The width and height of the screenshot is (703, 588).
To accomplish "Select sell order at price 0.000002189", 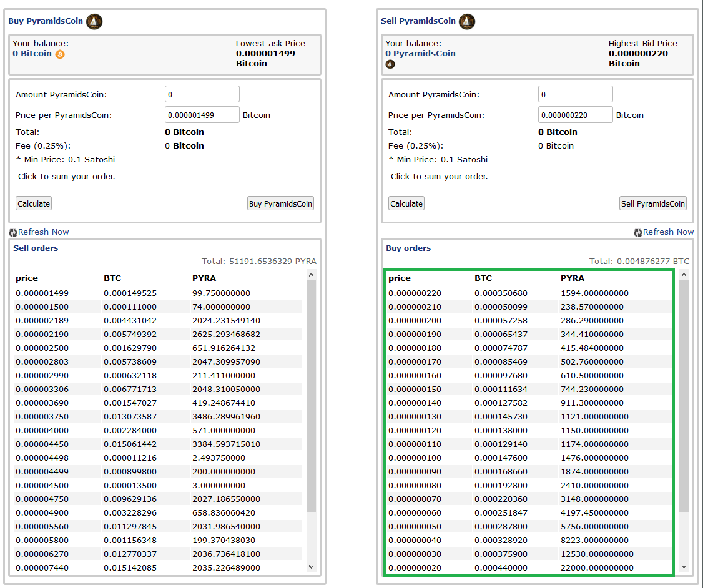I will pyautogui.click(x=158, y=320).
